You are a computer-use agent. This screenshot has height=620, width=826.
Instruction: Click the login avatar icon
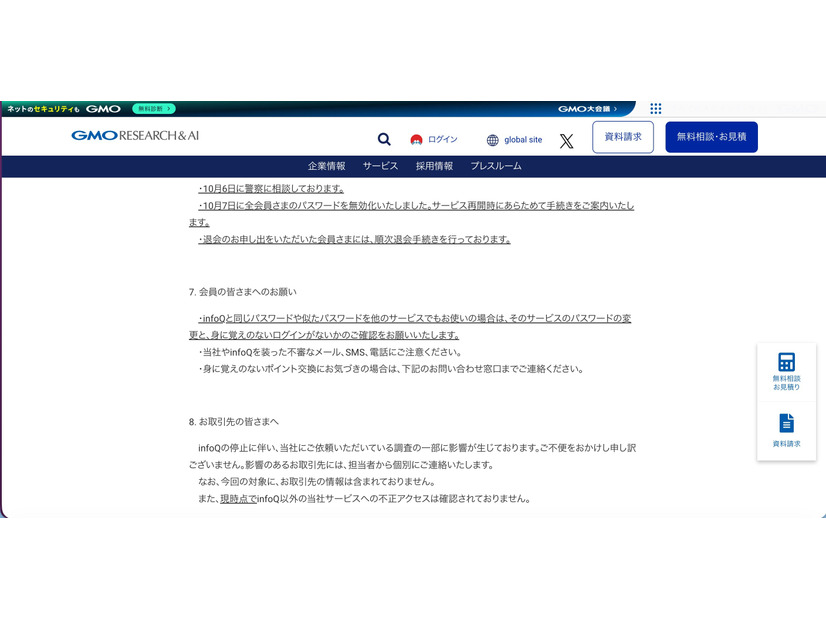(x=416, y=140)
